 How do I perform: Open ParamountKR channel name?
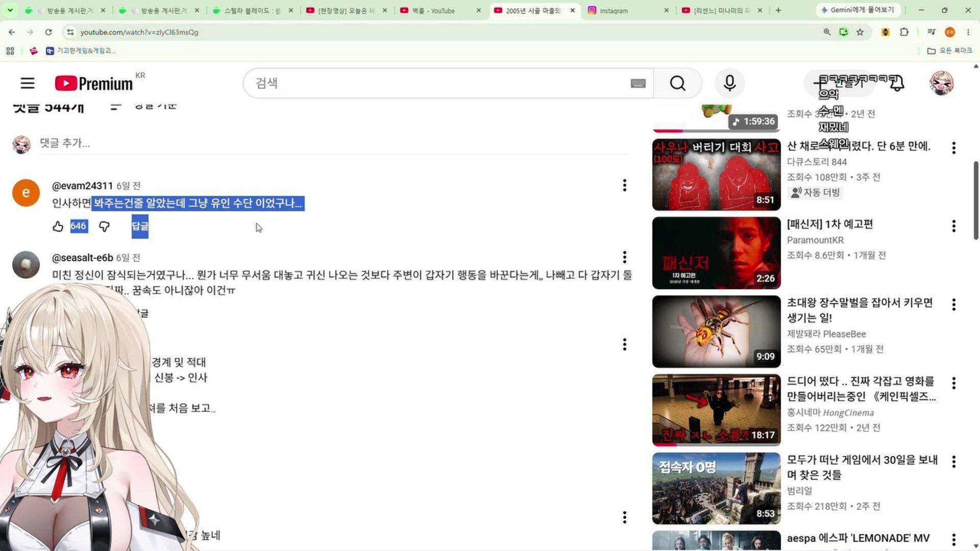click(815, 240)
